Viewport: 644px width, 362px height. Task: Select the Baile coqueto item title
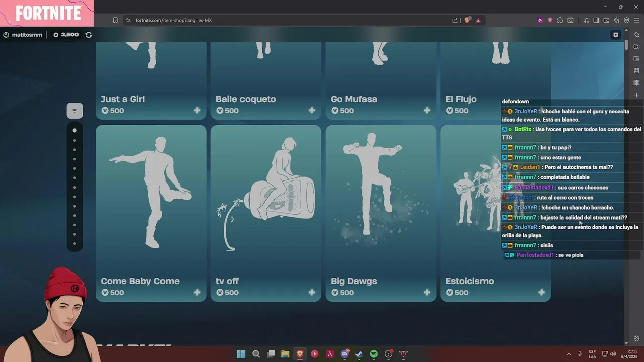246,99
